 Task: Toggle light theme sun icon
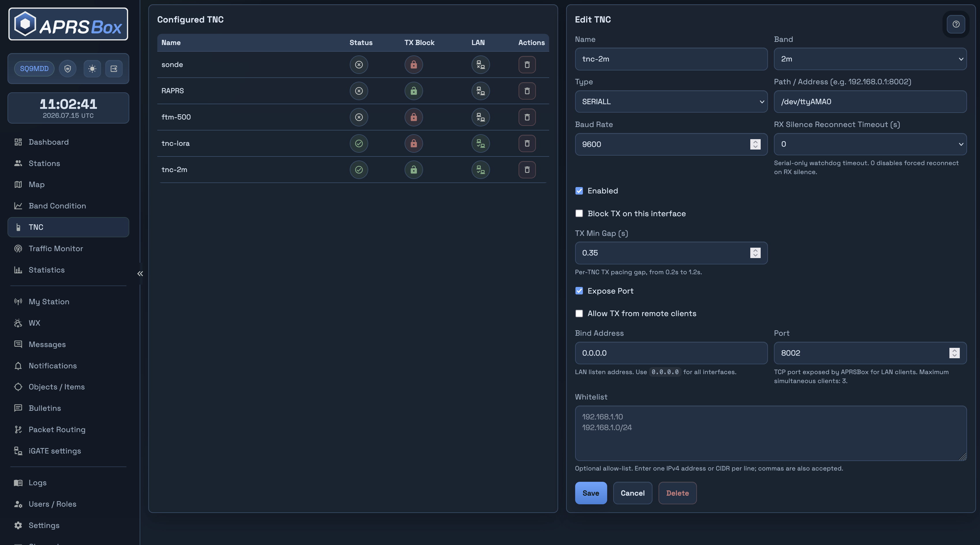92,68
